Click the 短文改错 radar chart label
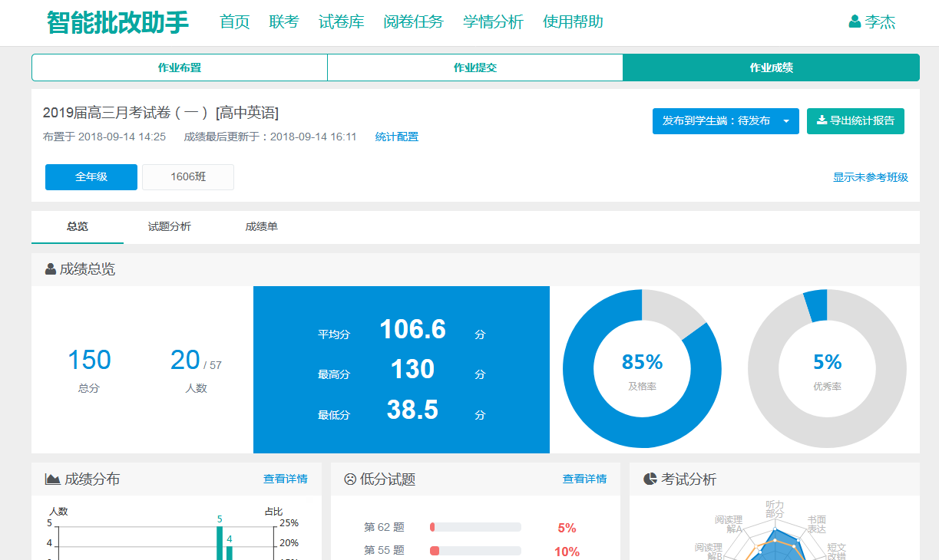Screen dimensions: 939x560 click(837, 552)
